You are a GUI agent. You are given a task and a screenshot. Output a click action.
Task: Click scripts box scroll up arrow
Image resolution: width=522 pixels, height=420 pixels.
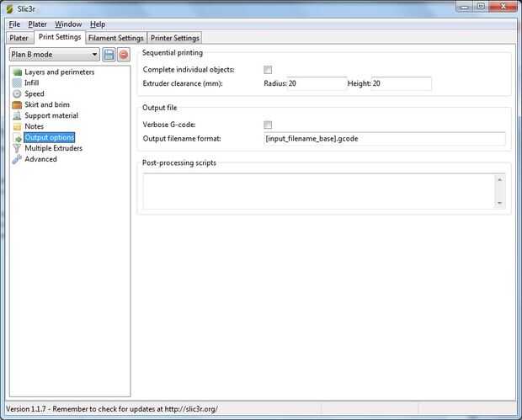point(500,180)
